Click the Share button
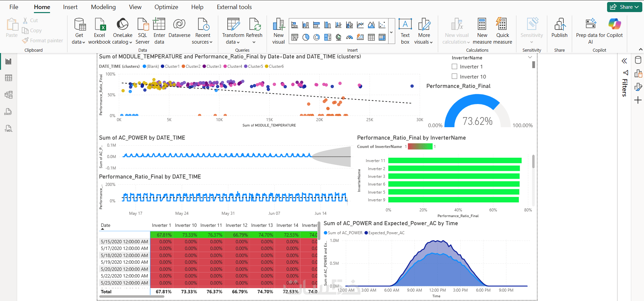 pyautogui.click(x=625, y=7)
